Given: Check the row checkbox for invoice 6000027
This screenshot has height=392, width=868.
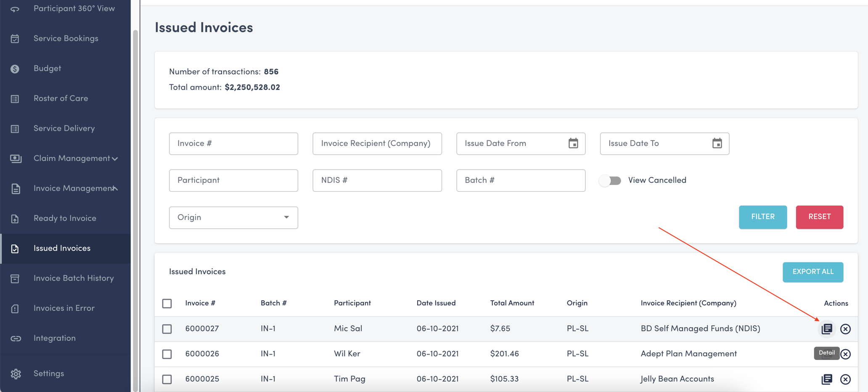Looking at the screenshot, I should pyautogui.click(x=167, y=329).
